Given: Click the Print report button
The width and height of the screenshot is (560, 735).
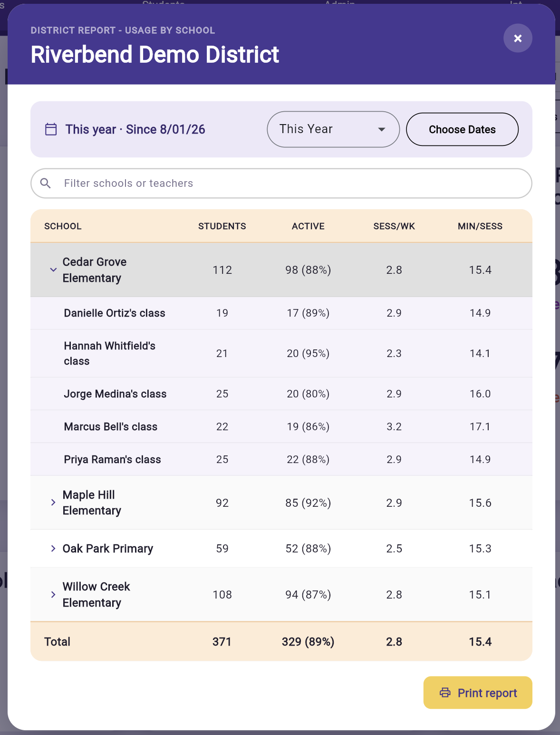Looking at the screenshot, I should click(x=478, y=693).
